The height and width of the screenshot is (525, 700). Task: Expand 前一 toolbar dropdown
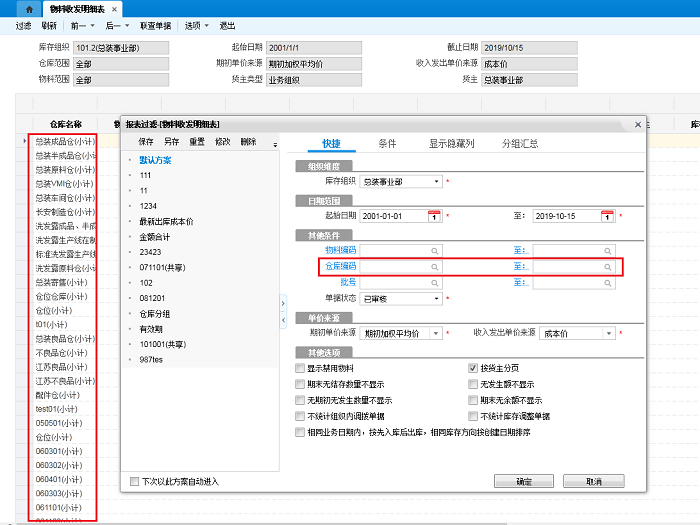92,26
